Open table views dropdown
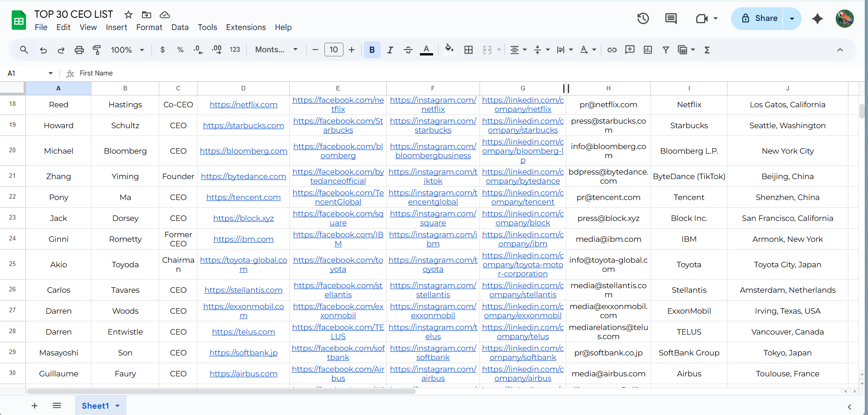Viewport: 868px width, 415px height. pyautogui.click(x=686, y=50)
